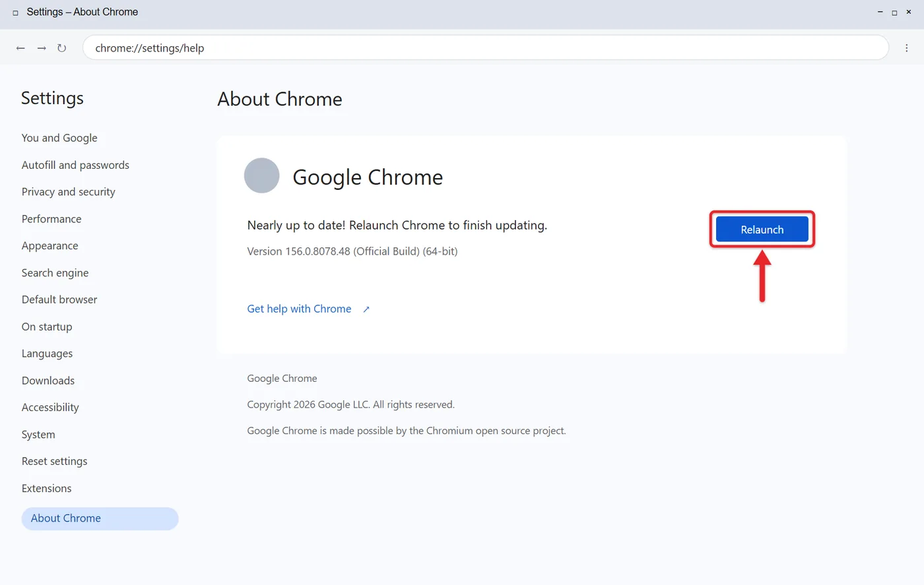Viewport: 924px width, 585px height.
Task: Minimize the Chrome window
Action: click(880, 12)
